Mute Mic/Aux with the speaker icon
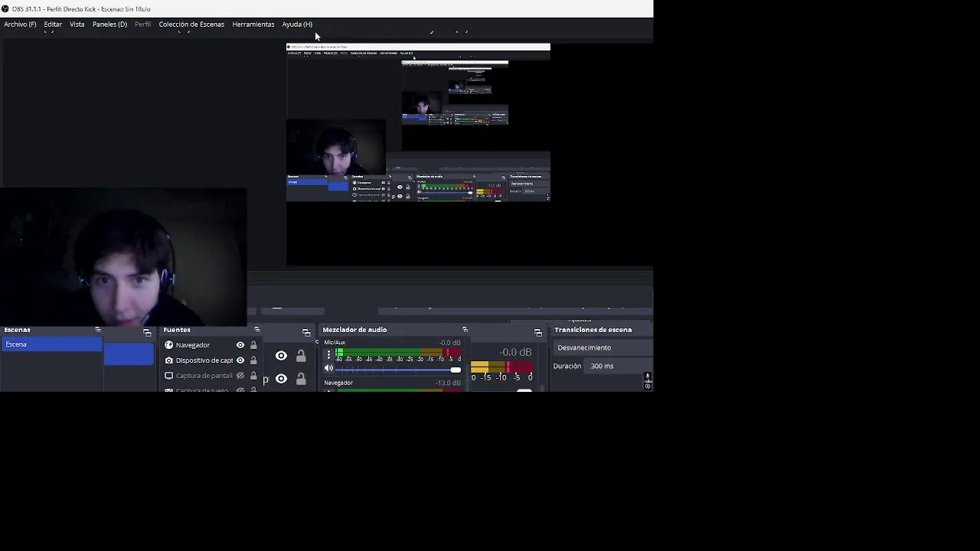The width and height of the screenshot is (980, 551). (x=329, y=369)
